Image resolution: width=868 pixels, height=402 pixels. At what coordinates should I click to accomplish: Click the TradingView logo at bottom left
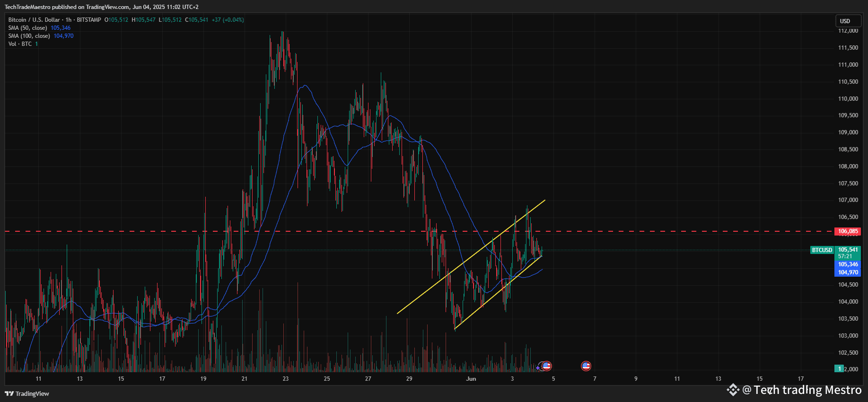click(27, 393)
